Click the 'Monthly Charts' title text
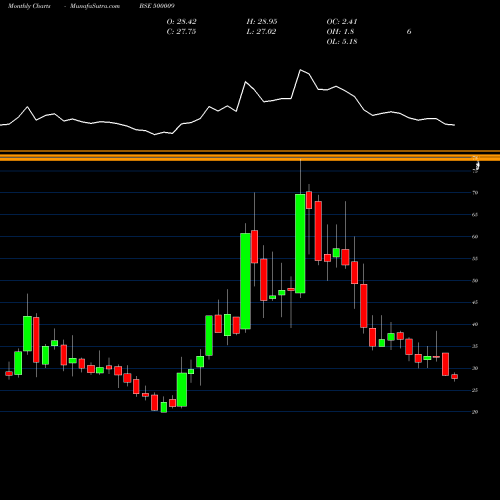 [29, 6]
